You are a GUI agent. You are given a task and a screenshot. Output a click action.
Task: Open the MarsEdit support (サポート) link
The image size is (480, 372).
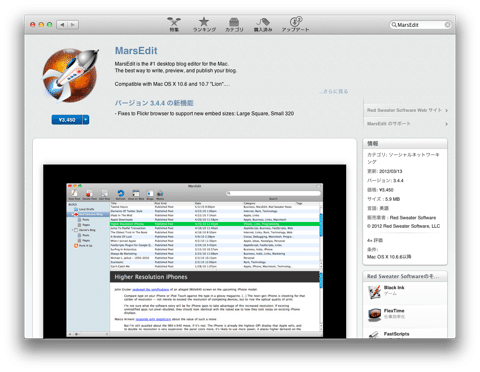point(389,124)
